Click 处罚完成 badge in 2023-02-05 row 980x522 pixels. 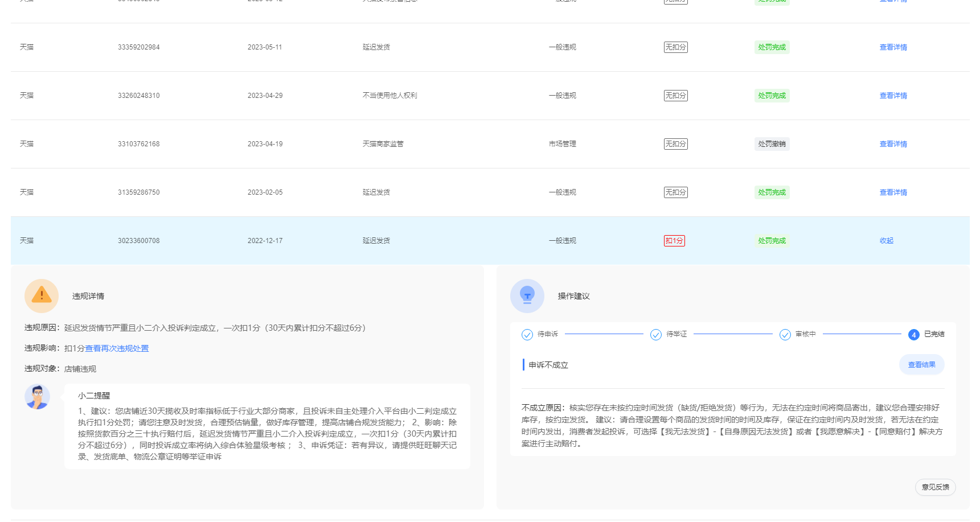tap(772, 192)
